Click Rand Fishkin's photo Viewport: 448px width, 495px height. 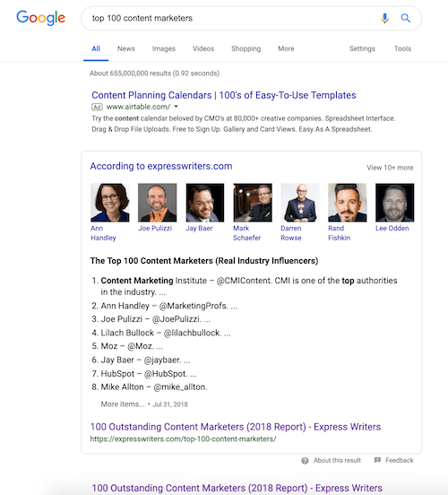pyautogui.click(x=348, y=203)
